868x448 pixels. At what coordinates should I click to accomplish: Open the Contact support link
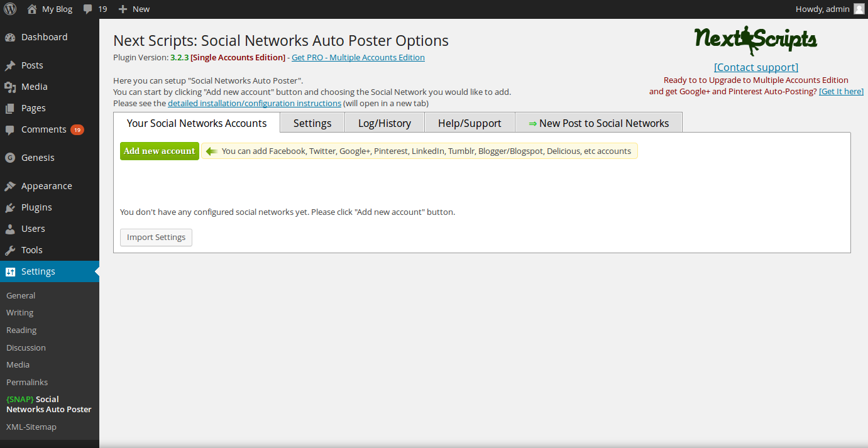point(756,67)
